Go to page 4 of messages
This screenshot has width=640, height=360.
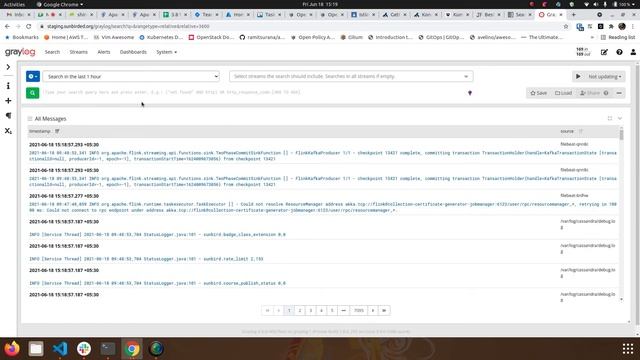(x=321, y=311)
